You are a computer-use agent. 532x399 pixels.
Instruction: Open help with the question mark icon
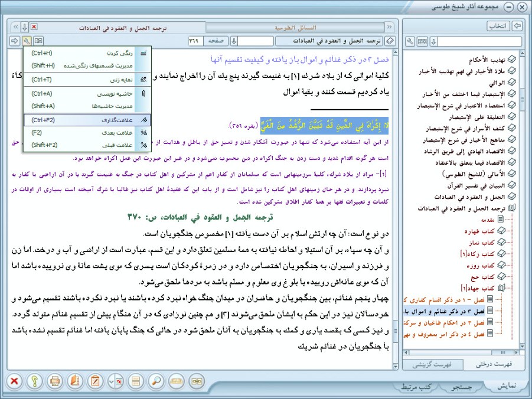tap(35, 381)
